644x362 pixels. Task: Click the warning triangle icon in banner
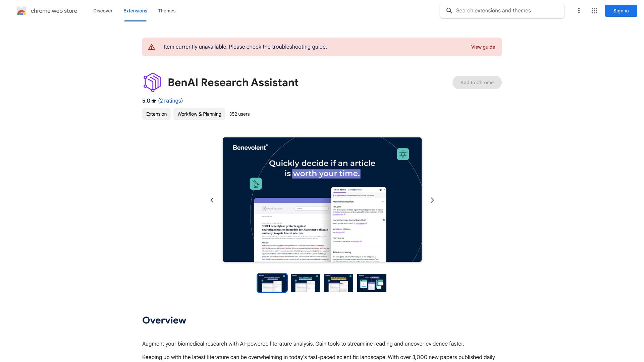click(152, 47)
